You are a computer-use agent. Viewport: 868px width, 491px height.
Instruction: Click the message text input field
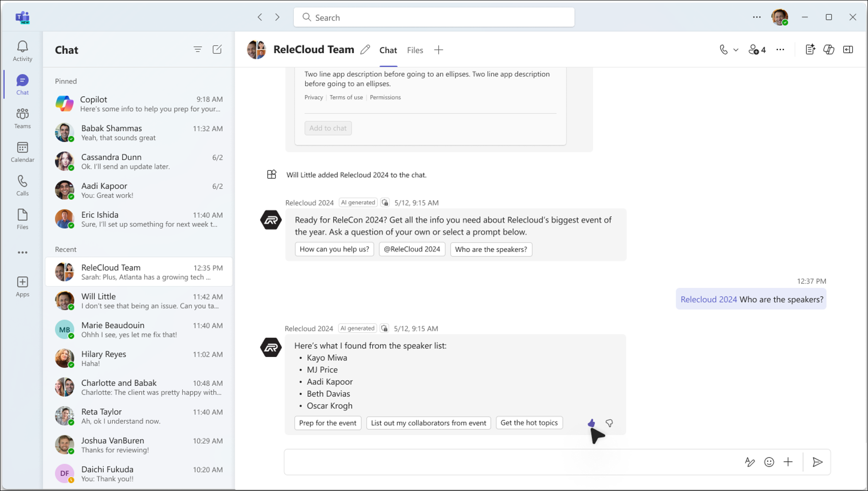click(509, 462)
